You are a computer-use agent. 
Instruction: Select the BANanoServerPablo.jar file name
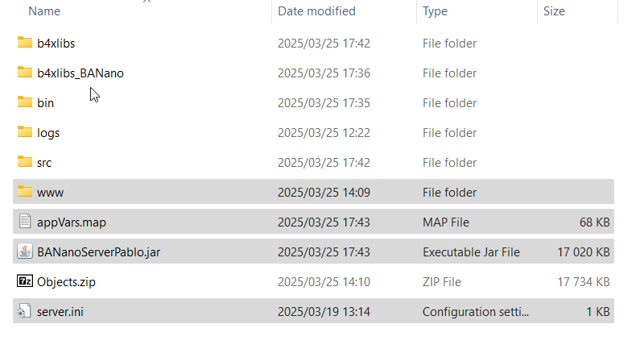pos(98,252)
